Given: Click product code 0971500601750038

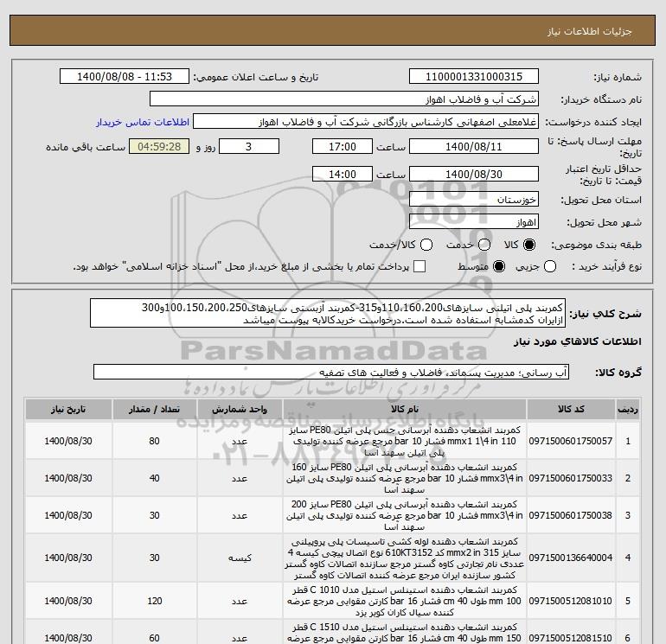Looking at the screenshot, I should [571, 515].
